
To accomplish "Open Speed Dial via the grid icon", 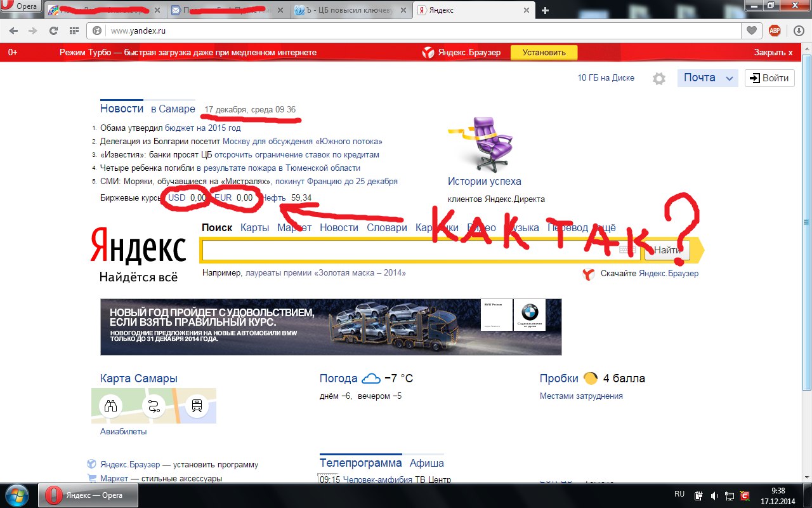I will coord(74,30).
